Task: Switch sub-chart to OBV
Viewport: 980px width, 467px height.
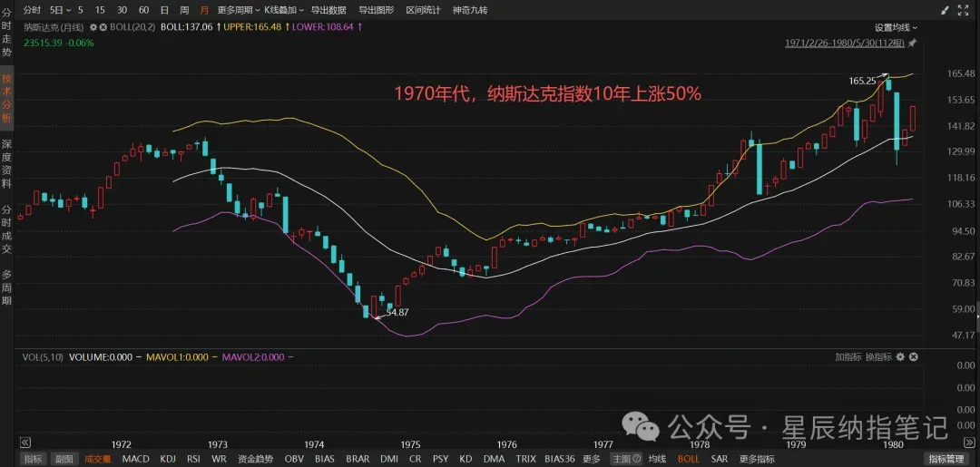Action: pos(294,459)
